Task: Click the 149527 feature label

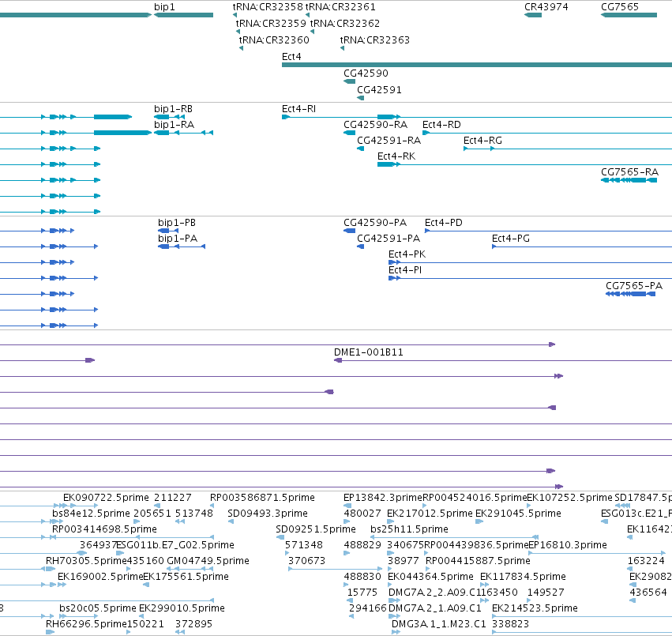Action: [x=546, y=593]
